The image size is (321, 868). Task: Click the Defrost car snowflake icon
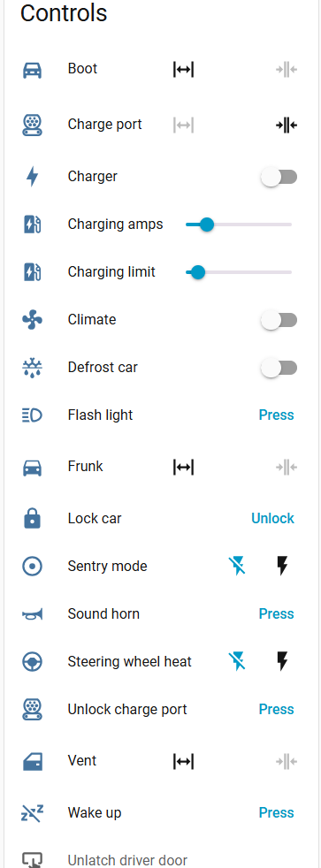point(32,368)
